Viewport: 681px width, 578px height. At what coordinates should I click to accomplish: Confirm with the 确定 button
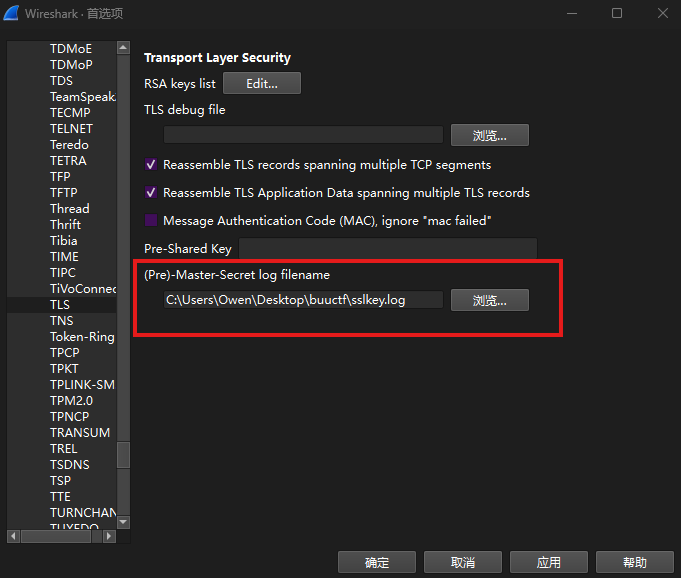point(377,562)
